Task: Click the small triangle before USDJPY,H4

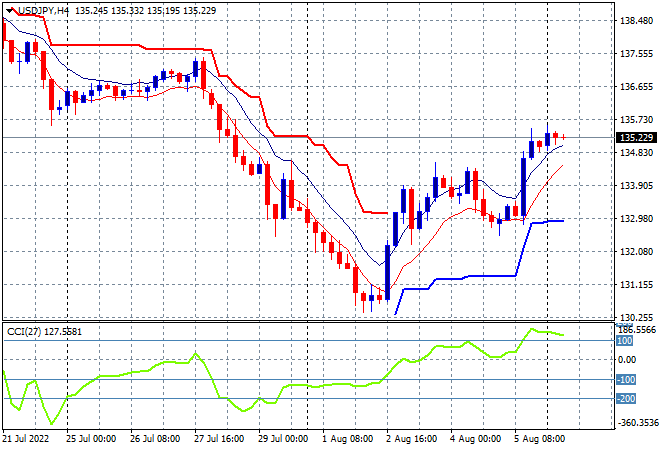Action: tap(9, 11)
